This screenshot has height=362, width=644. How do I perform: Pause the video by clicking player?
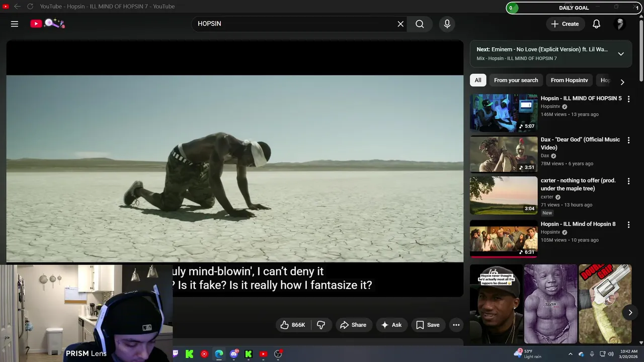(235, 168)
